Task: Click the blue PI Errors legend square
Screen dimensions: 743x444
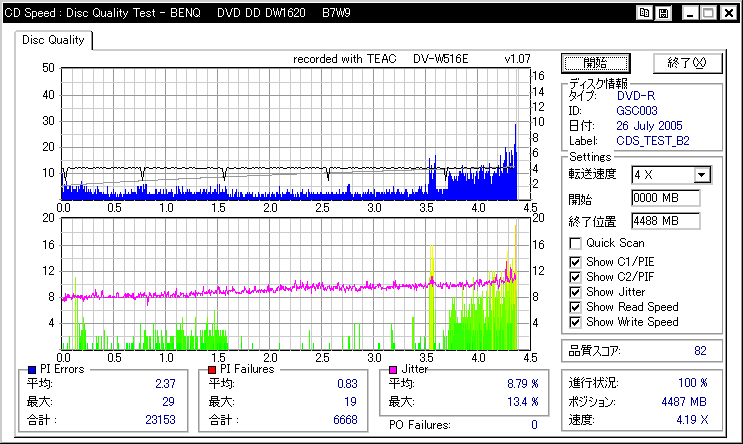Action: point(32,370)
